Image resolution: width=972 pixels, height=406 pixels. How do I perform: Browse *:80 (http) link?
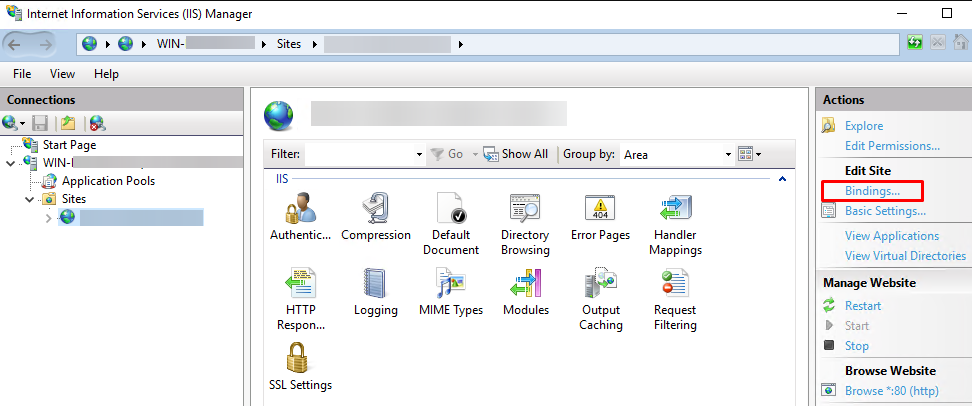pyautogui.click(x=891, y=391)
